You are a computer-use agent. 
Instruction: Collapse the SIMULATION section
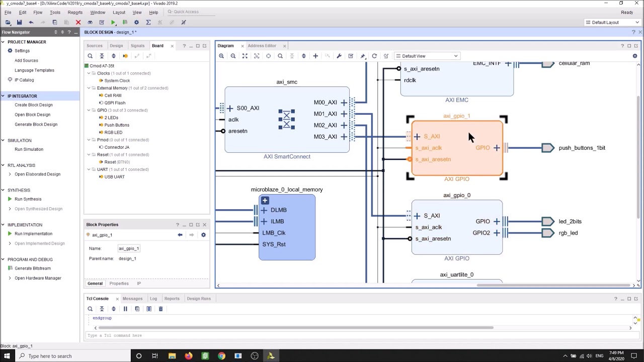4,140
